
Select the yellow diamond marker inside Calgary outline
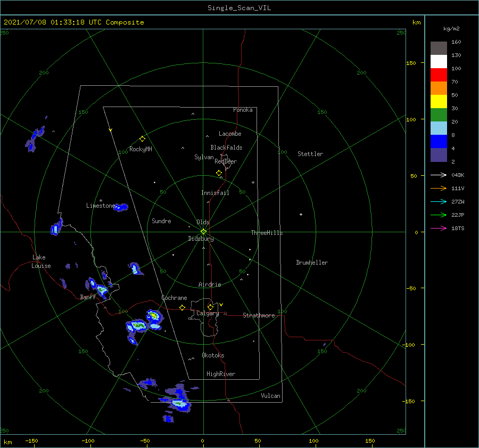point(210,307)
